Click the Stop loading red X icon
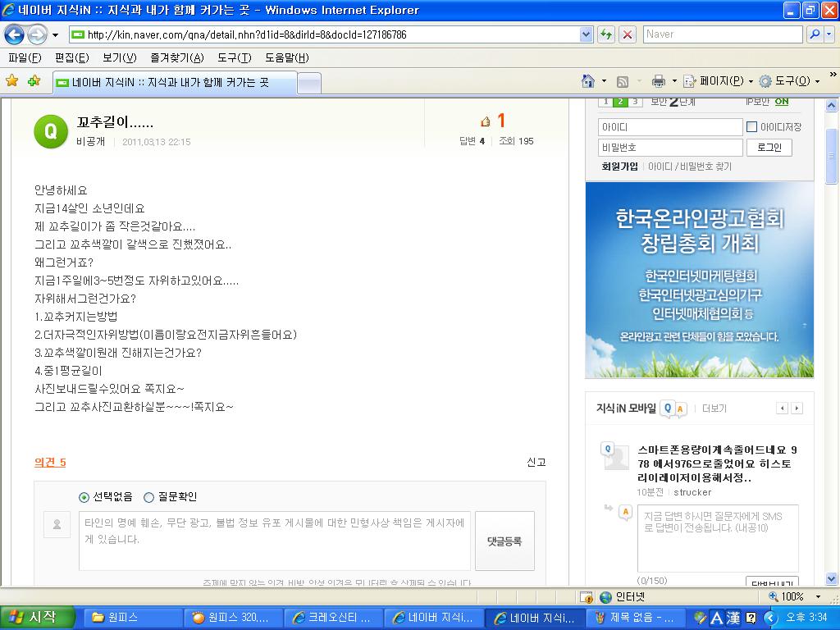Viewport: 840px width, 630px height. click(x=628, y=34)
